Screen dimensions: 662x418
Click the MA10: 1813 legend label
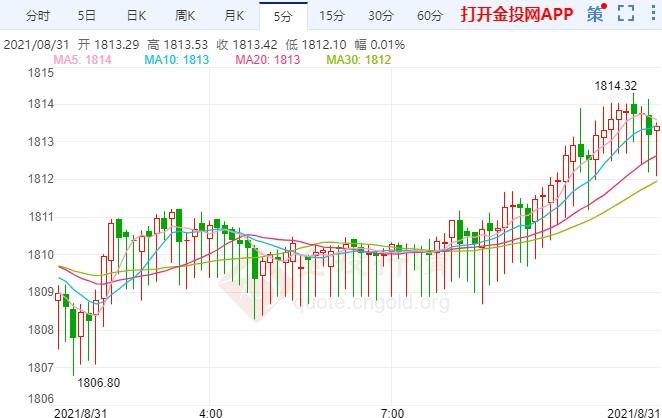coord(176,60)
